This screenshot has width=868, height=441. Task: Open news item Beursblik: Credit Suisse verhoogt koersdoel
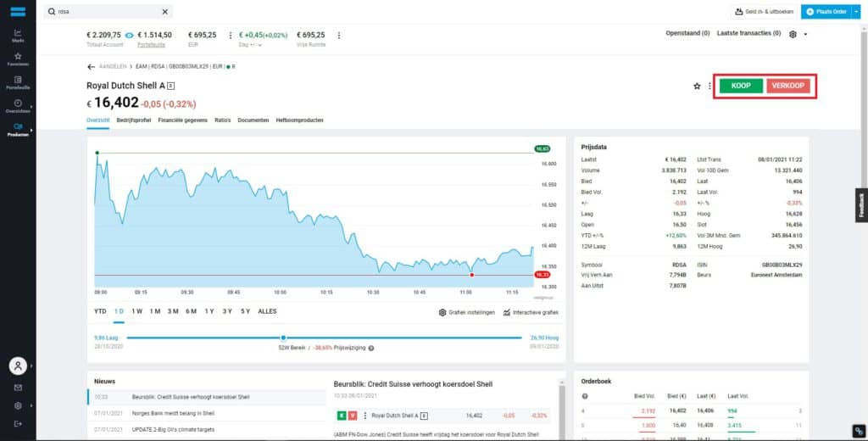click(207, 397)
